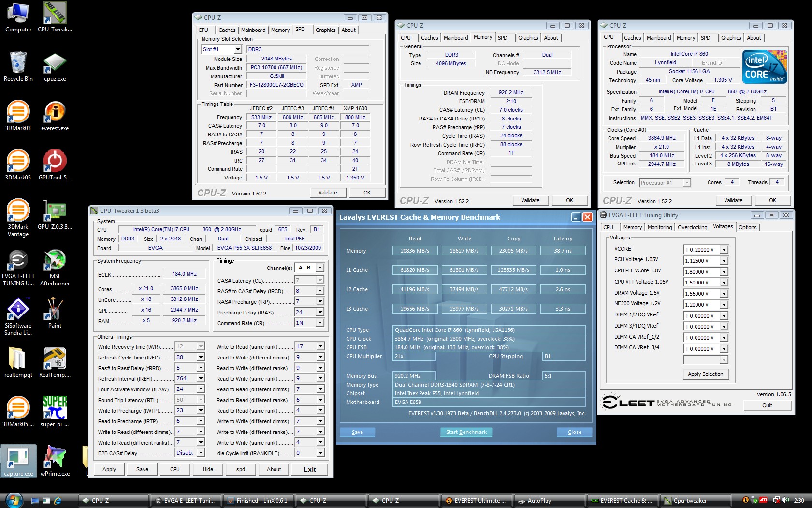Open DIMM 1/2 DQ VRef dropdown
This screenshot has height=508, width=812.
724,316
